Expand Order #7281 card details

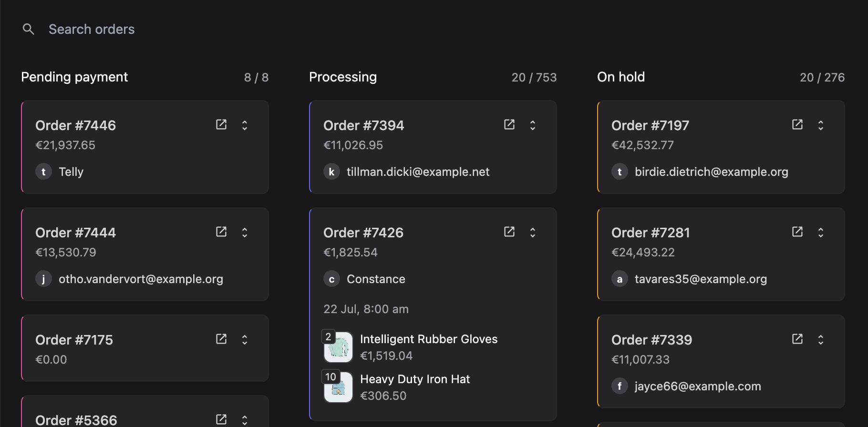click(x=821, y=232)
